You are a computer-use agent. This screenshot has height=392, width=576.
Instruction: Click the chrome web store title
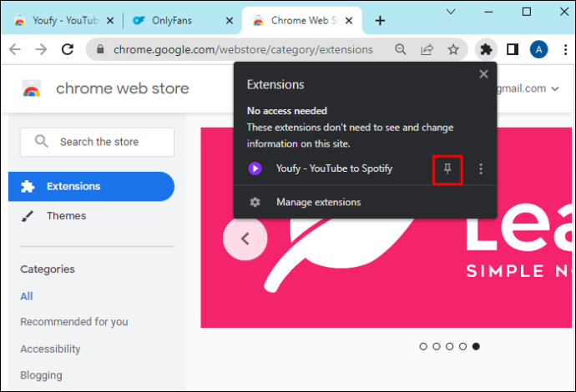tap(123, 88)
